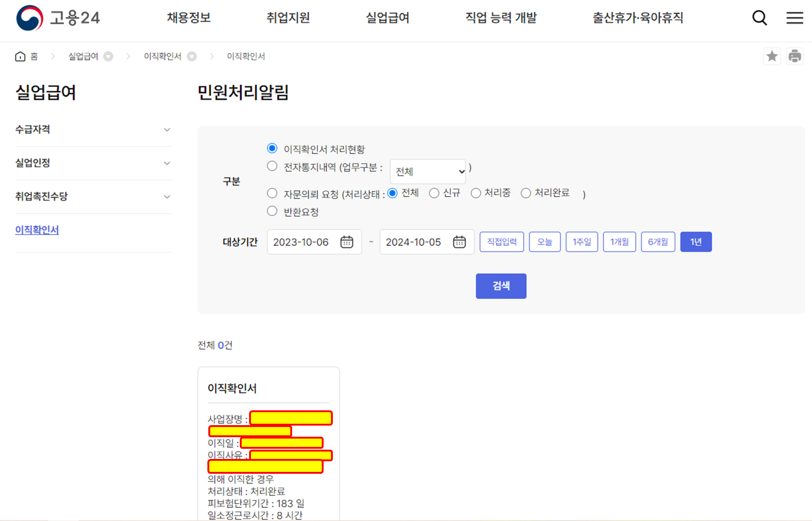Click the dropdown circle beside 실업급여 breadcrumb
The width and height of the screenshot is (812, 521).
click(x=108, y=56)
